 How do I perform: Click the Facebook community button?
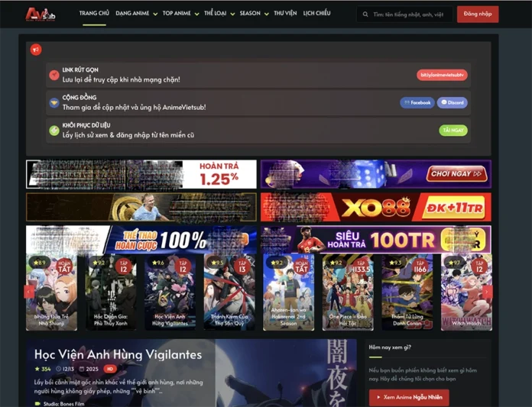[x=417, y=102]
